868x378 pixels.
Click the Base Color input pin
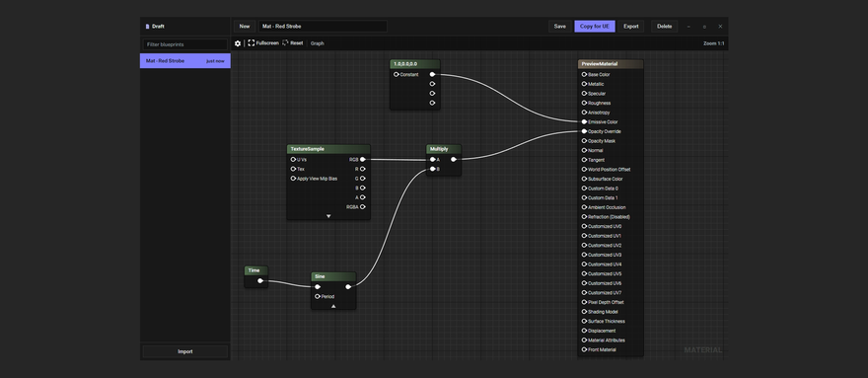click(584, 74)
